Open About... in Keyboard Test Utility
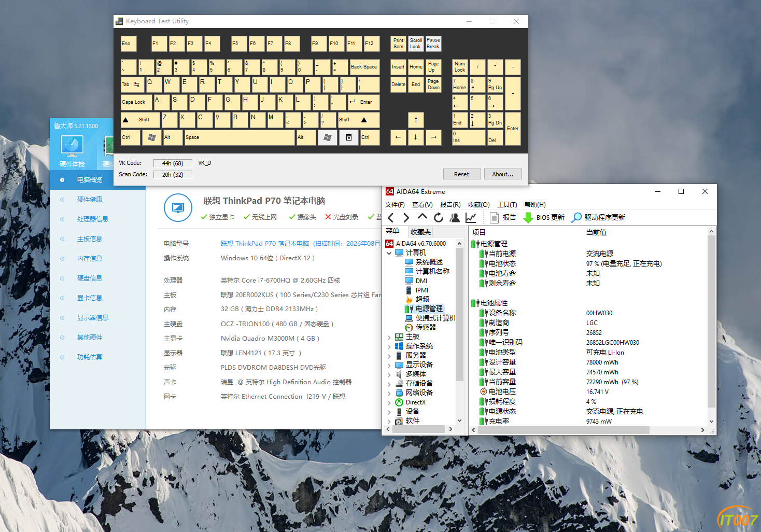Viewport: 761px width, 532px height. coord(503,174)
